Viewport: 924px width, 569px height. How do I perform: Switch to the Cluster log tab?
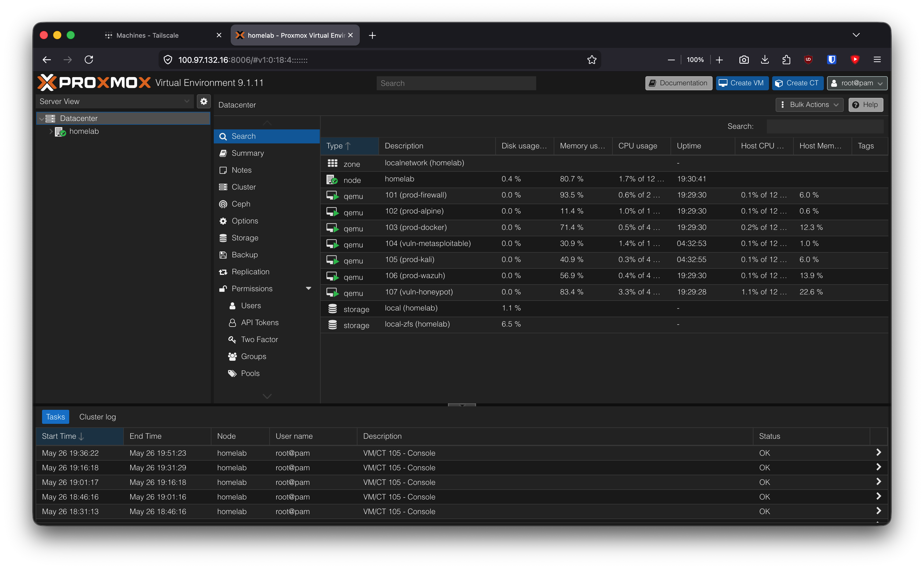(x=98, y=417)
